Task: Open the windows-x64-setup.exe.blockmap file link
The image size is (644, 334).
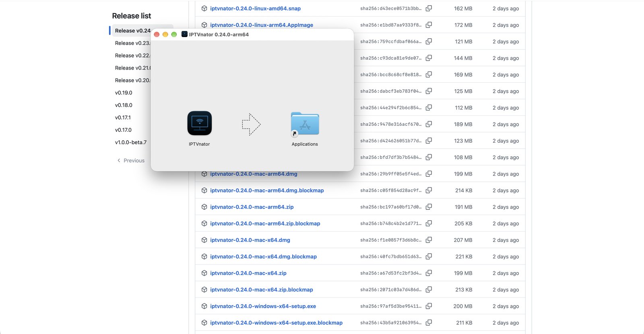Action: tap(276, 323)
